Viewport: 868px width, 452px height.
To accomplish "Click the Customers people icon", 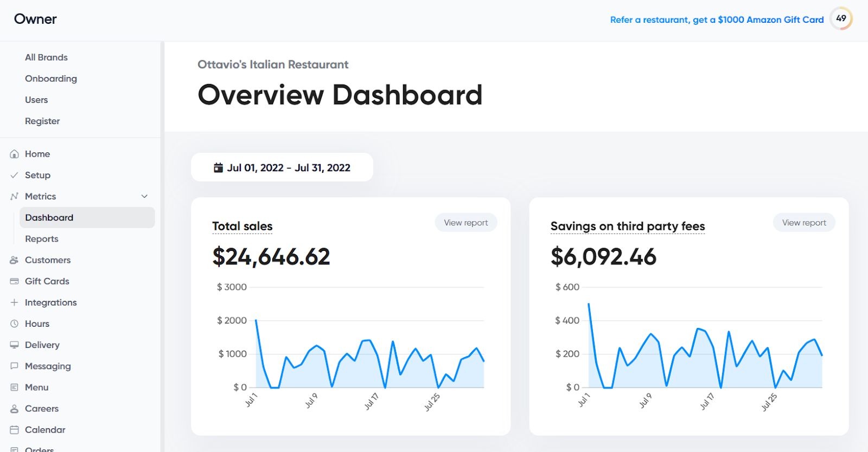I will [x=15, y=260].
